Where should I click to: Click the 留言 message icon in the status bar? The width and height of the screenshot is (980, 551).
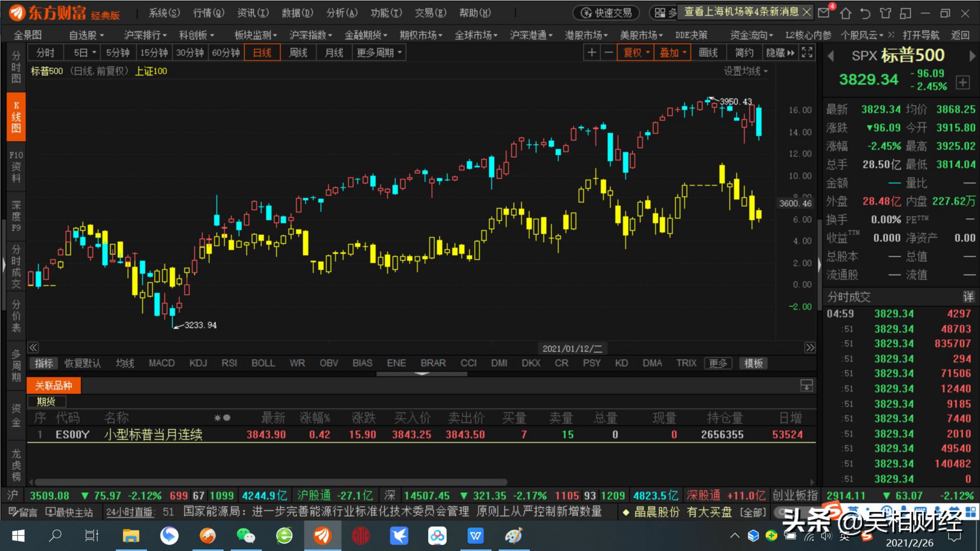[23, 512]
